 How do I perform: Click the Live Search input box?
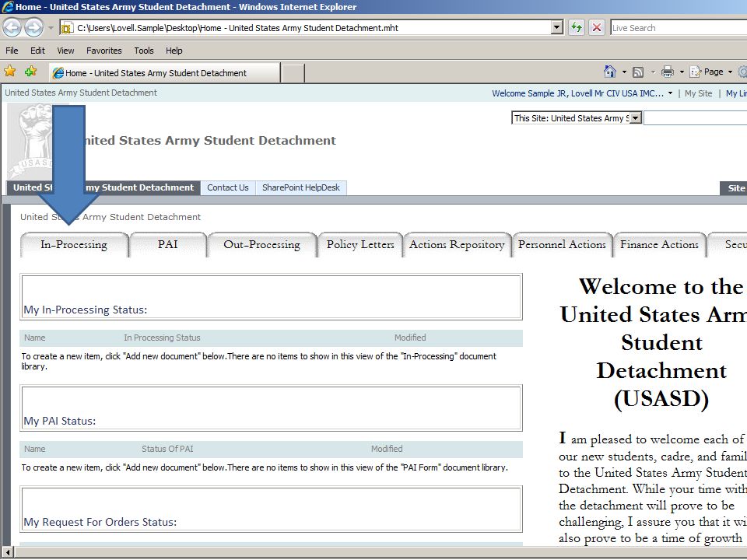pos(679,28)
